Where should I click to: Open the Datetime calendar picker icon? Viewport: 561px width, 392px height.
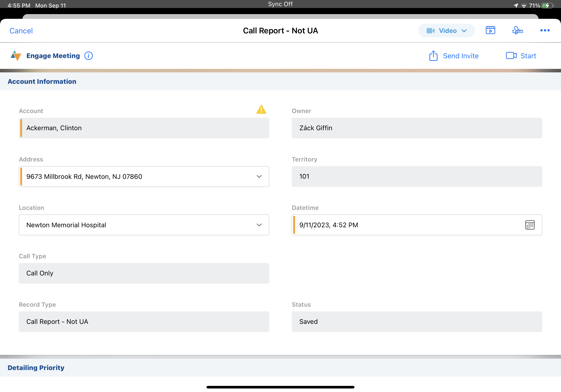point(530,225)
